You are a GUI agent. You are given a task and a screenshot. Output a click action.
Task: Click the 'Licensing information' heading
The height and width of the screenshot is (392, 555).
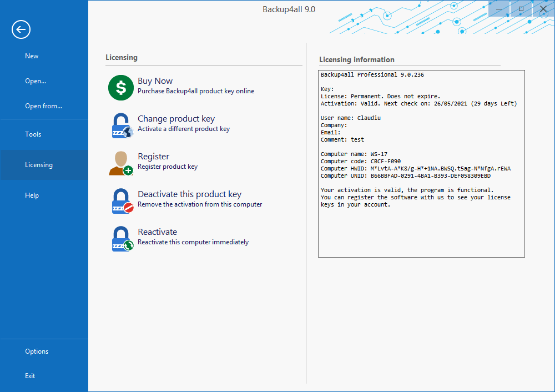357,60
